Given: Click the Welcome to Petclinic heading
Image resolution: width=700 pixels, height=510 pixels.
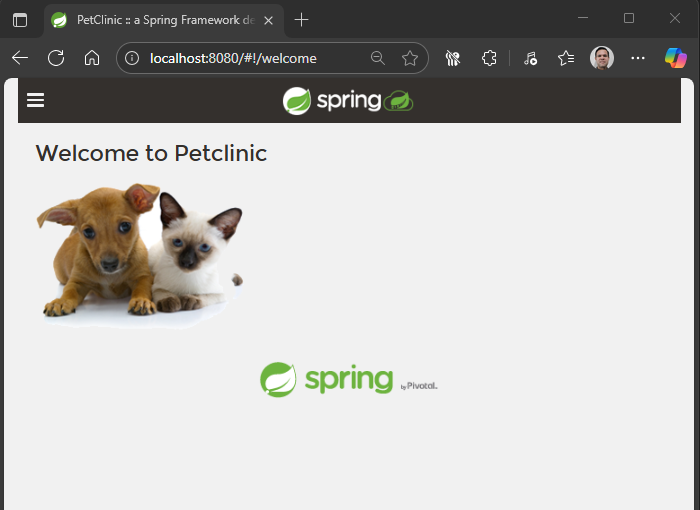Looking at the screenshot, I should coord(151,153).
